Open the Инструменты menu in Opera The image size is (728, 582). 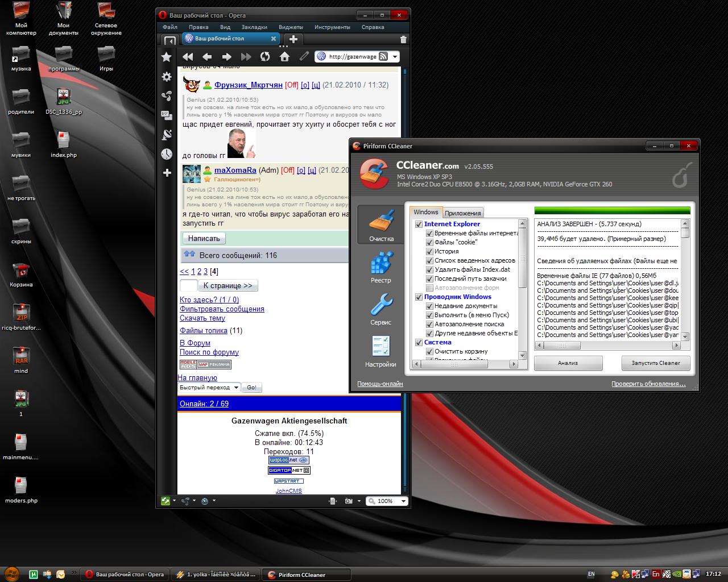coord(332,27)
